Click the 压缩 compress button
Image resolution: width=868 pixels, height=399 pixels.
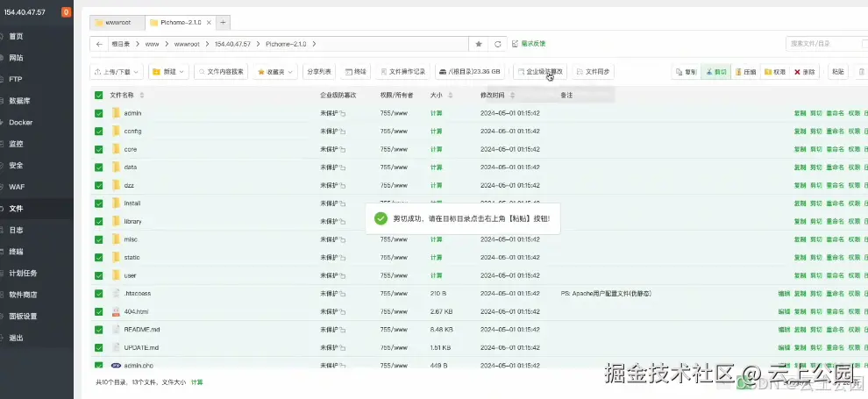745,71
